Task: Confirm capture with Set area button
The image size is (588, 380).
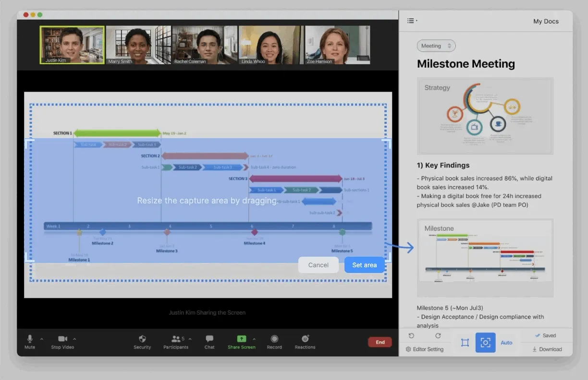Action: point(365,265)
